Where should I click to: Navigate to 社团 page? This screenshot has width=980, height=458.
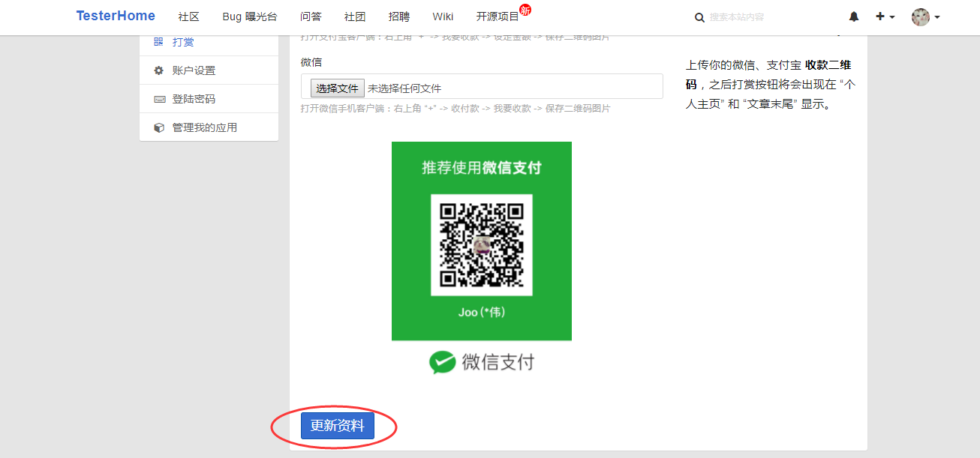click(x=354, y=16)
